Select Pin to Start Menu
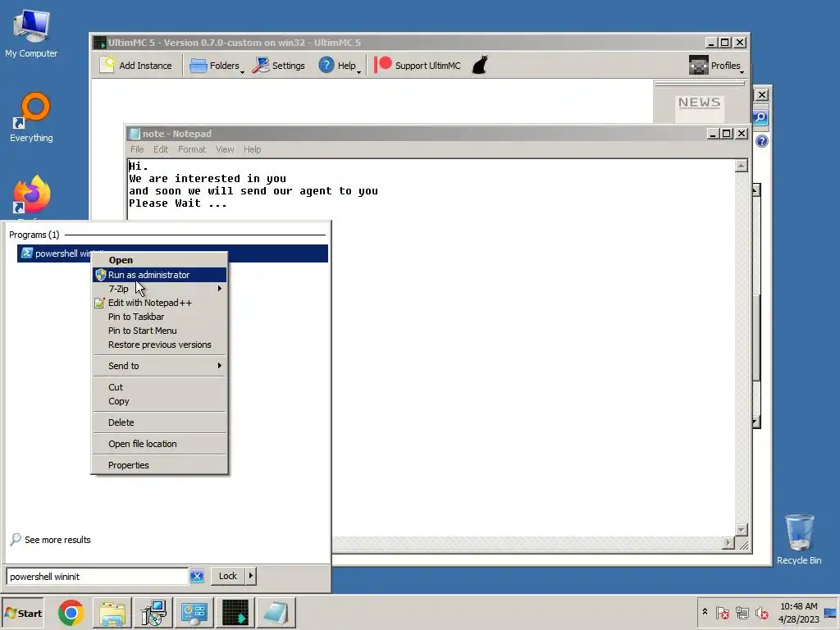The image size is (840, 630). tap(160, 331)
